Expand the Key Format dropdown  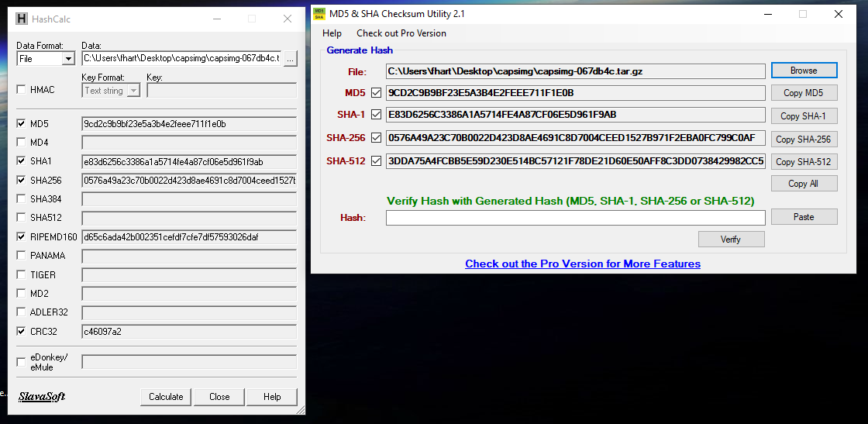coord(133,91)
